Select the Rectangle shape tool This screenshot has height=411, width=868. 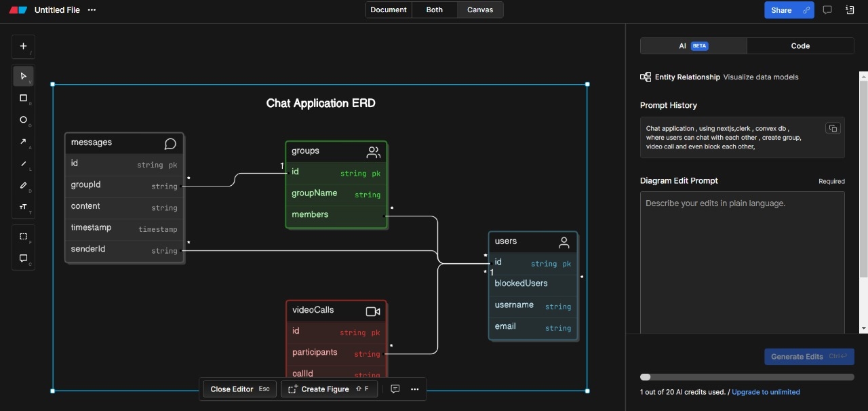click(23, 98)
